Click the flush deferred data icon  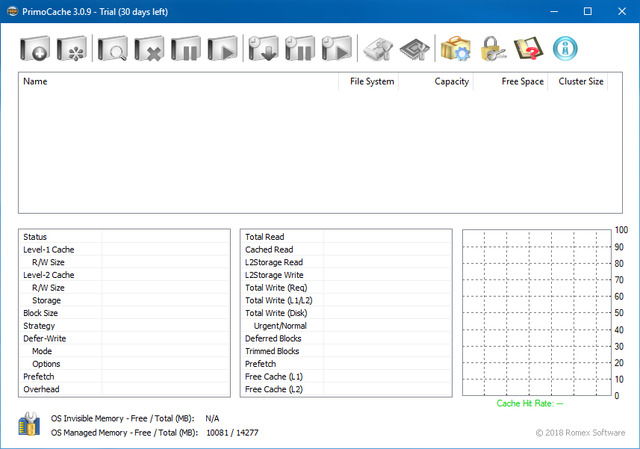[264, 48]
